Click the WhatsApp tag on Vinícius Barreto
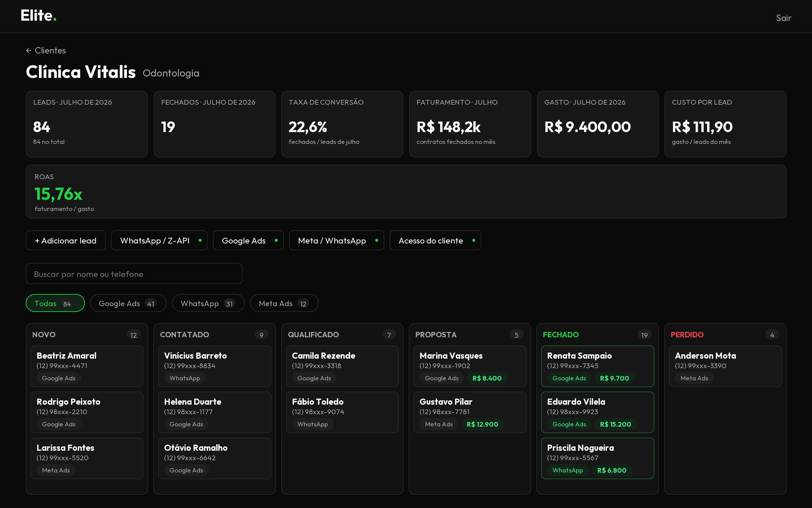Screen dimensions: 812x508 pos(185,378)
